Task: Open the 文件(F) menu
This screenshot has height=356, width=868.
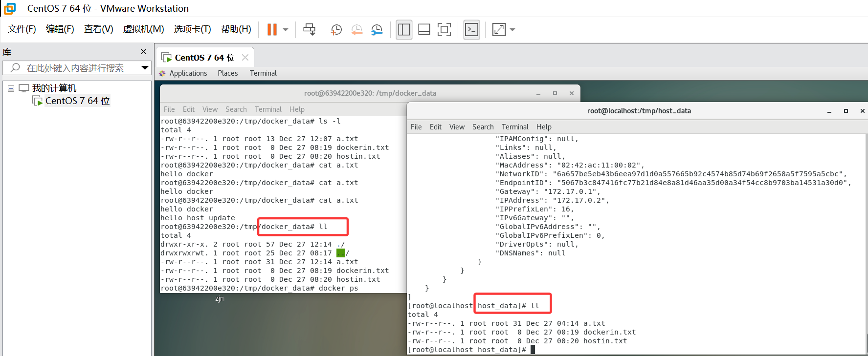Action: (22, 29)
